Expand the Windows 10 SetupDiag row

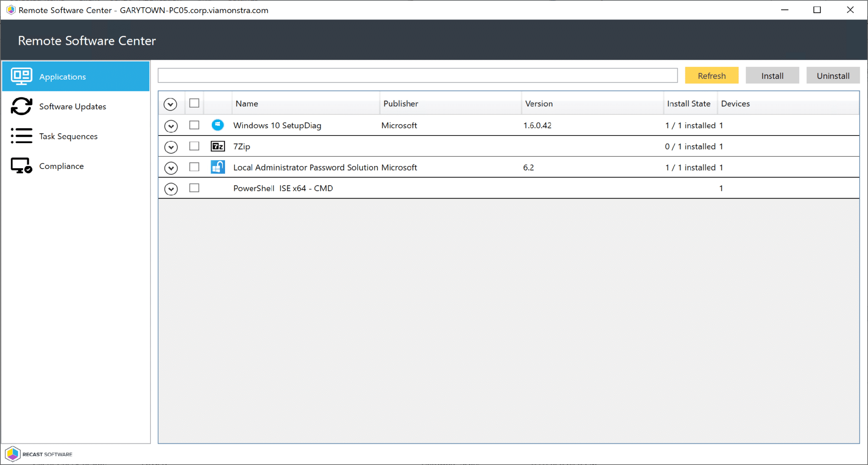[171, 126]
